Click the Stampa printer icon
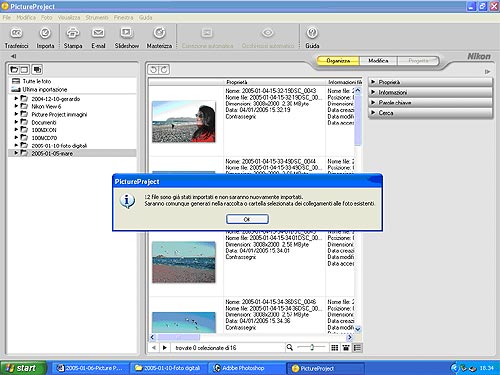This screenshot has width=500, height=375. tap(73, 33)
